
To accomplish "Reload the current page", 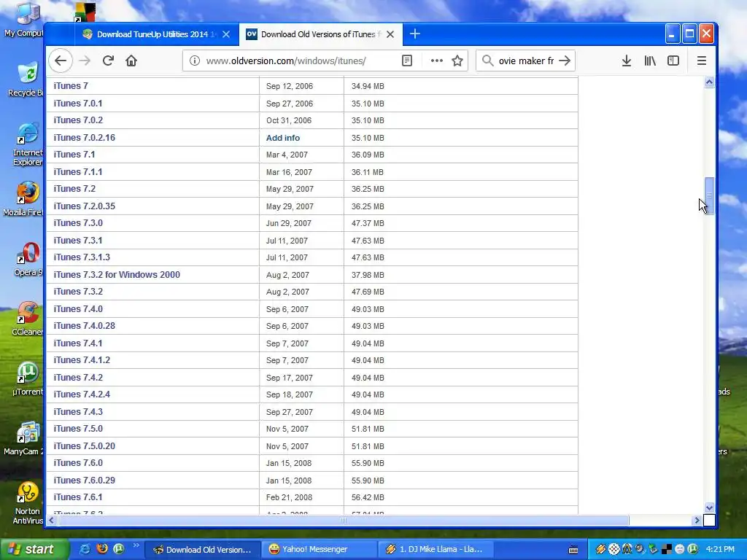I will [x=108, y=61].
